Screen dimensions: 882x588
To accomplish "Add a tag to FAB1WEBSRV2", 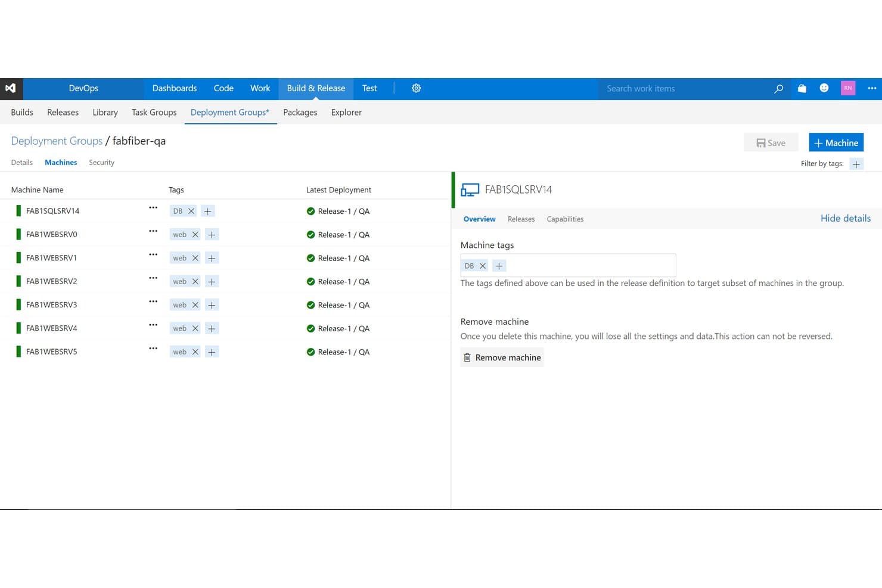I will pos(212,281).
